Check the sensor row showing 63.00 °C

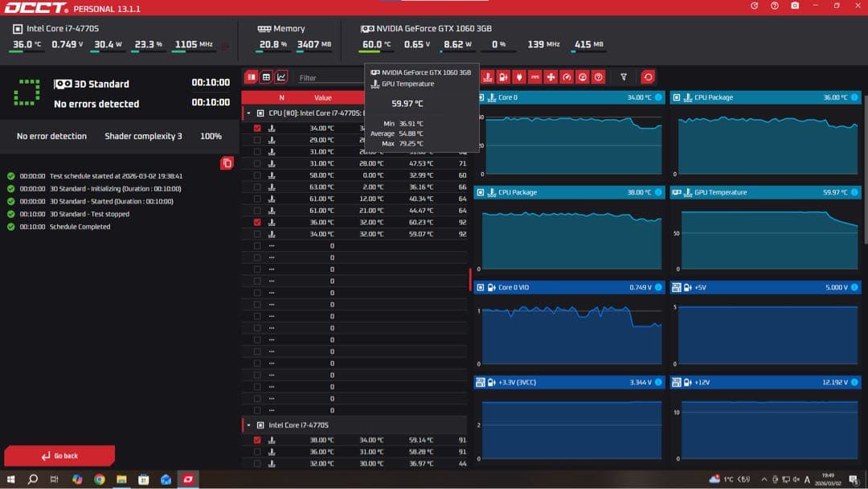(x=257, y=187)
